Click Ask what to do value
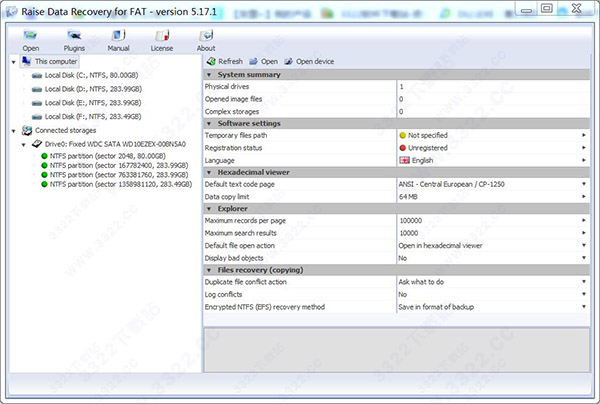Screen dimensions: 600x404 click(421, 282)
